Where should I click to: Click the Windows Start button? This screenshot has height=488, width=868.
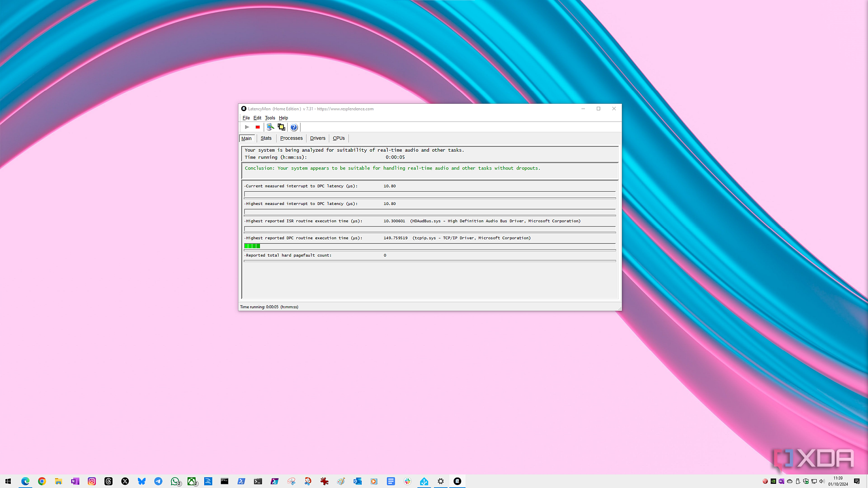tap(8, 481)
